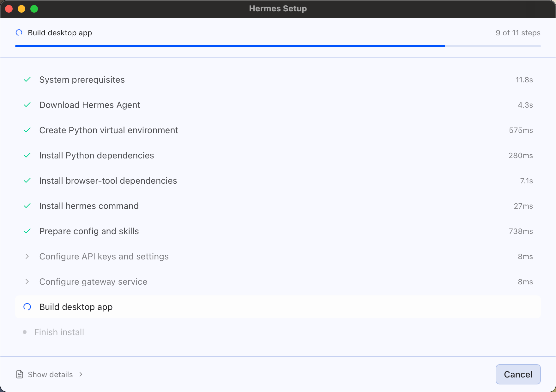
Task: Click the spinner icon in the Build desktop app row
Action: click(27, 307)
